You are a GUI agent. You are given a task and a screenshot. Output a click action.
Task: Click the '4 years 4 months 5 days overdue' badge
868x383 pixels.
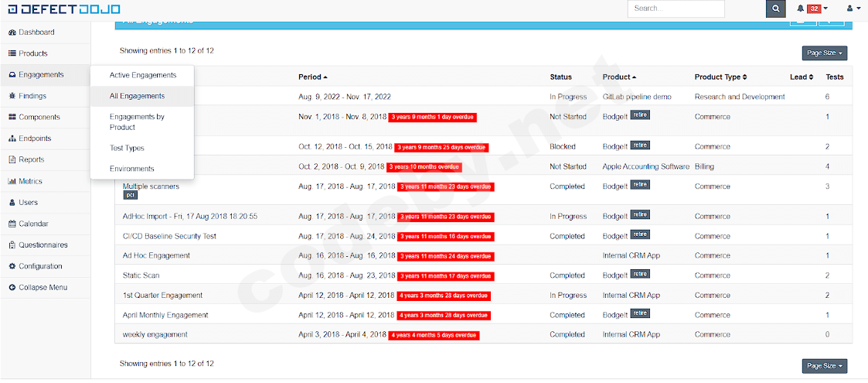[x=434, y=335]
